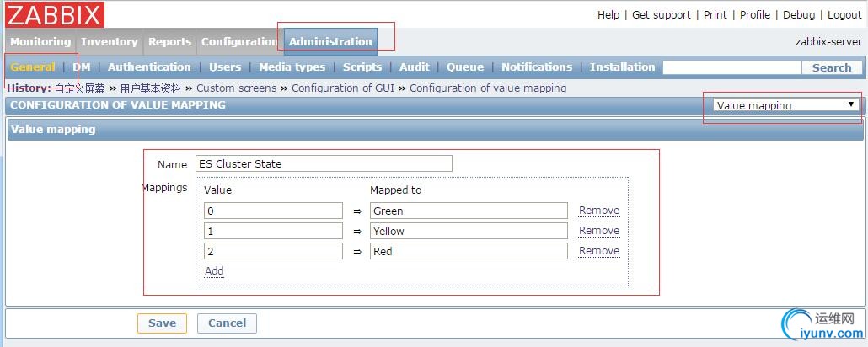
Task: Follow the Configuration of GUI history link
Action: tap(343, 88)
